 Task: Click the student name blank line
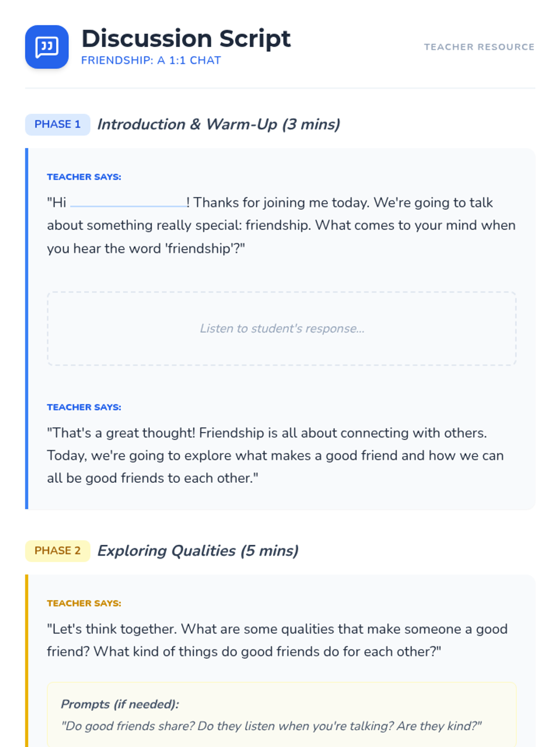pyautogui.click(x=127, y=204)
